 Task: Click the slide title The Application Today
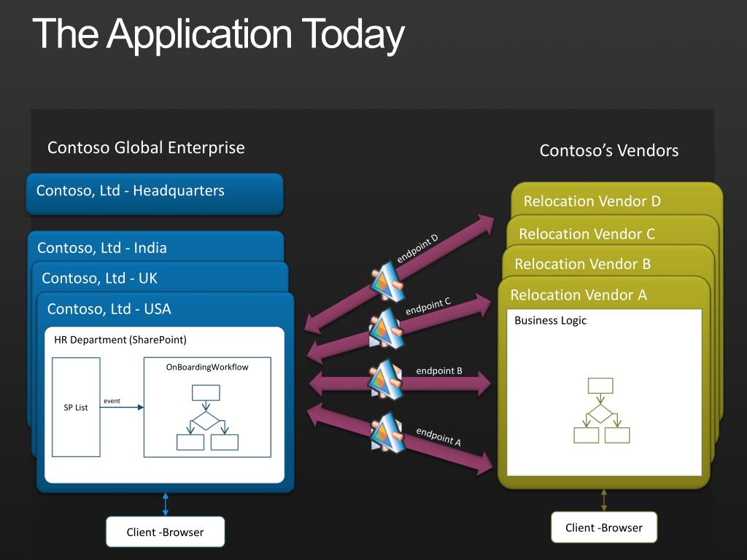coord(218,34)
